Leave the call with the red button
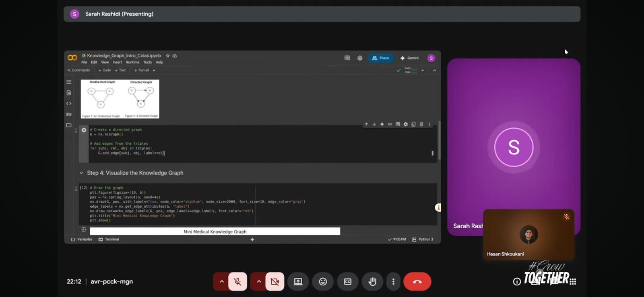The height and width of the screenshot is (297, 644). coord(417,282)
